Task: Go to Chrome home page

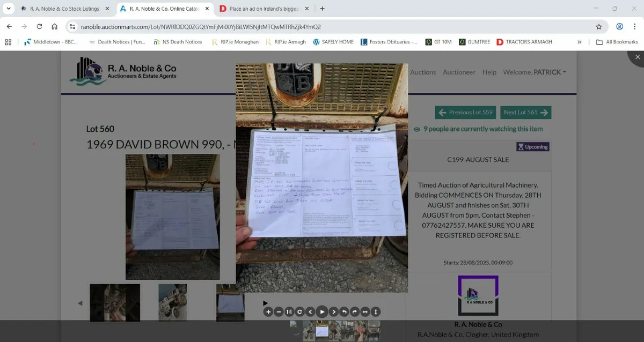Action: coord(54,26)
